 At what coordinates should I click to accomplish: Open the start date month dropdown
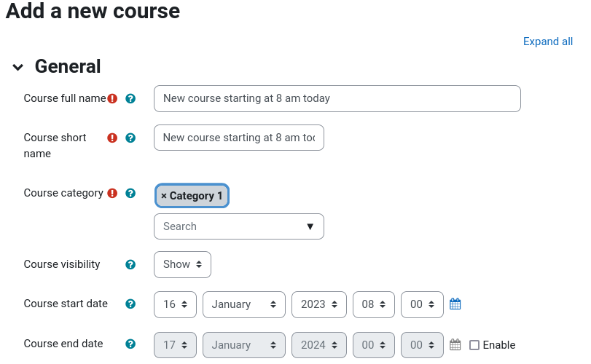tap(244, 304)
